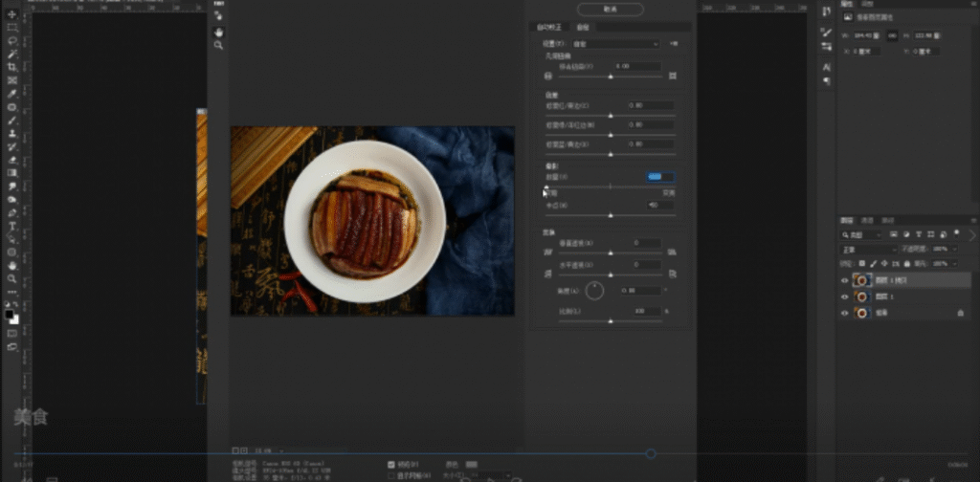980x482 pixels.
Task: Open the layer blend mode dropdown
Action: pyautogui.click(x=869, y=249)
